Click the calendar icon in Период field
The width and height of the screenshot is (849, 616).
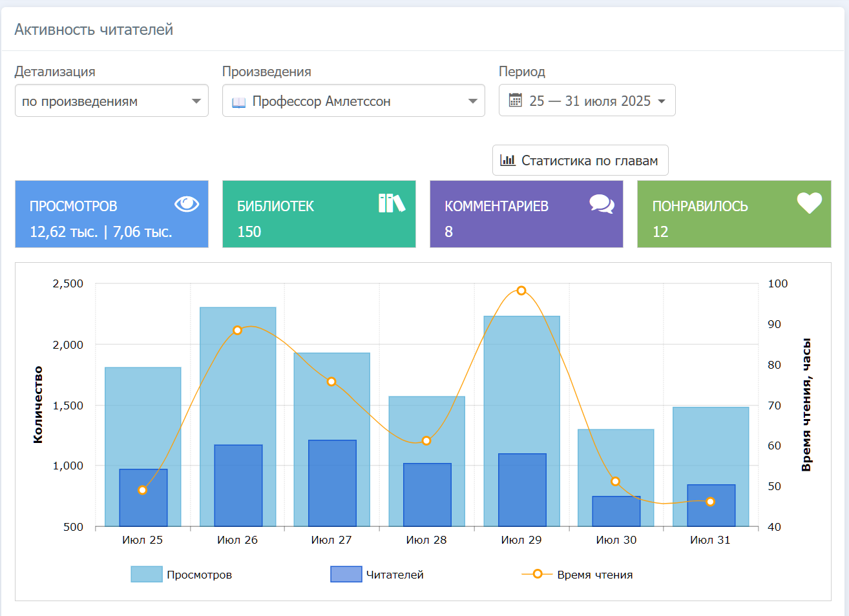tap(515, 100)
